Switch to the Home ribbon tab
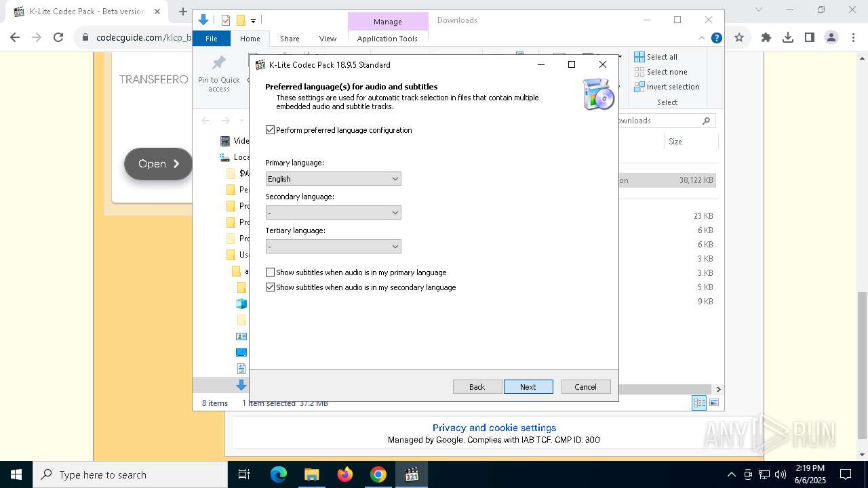Viewport: 868px width, 488px height. pos(250,39)
